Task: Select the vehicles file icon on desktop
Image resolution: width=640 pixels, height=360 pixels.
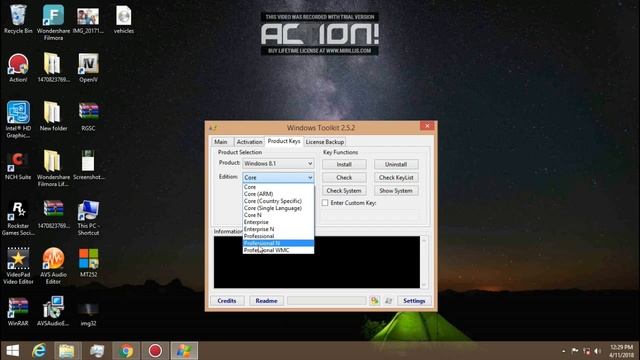Action: coord(124,19)
